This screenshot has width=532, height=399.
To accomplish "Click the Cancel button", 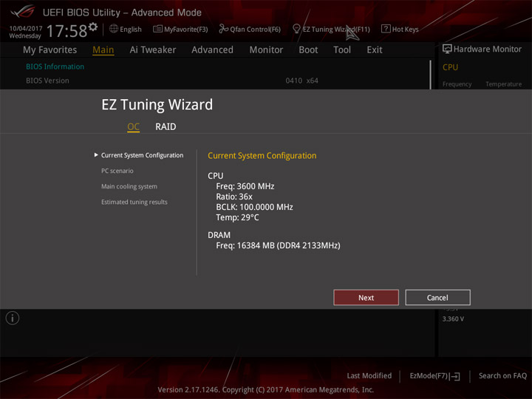I will [437, 298].
